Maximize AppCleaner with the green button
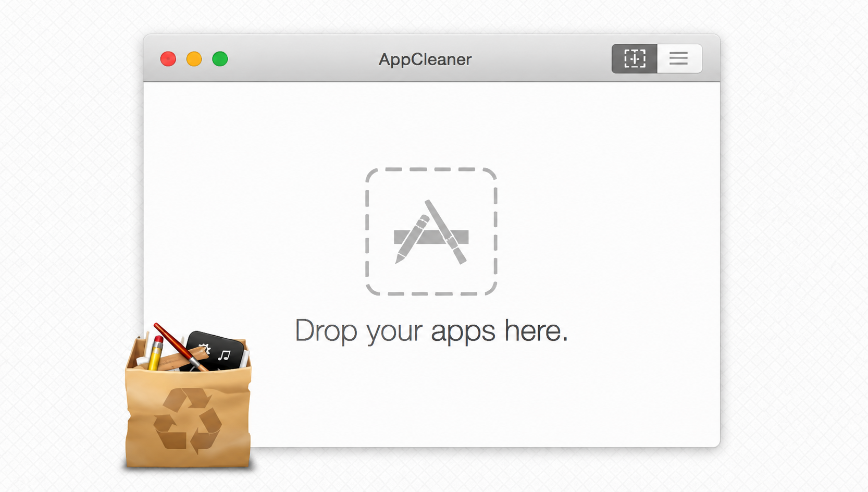 point(220,59)
